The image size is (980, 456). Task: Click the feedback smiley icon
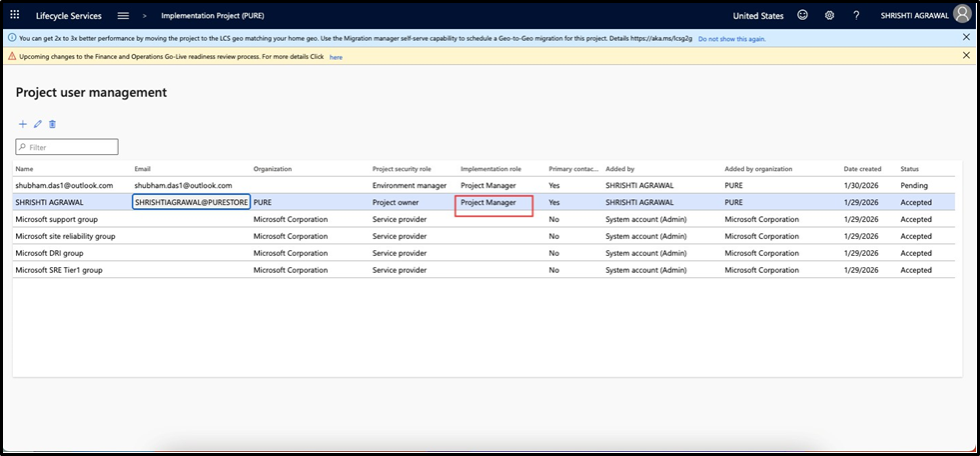coord(802,16)
